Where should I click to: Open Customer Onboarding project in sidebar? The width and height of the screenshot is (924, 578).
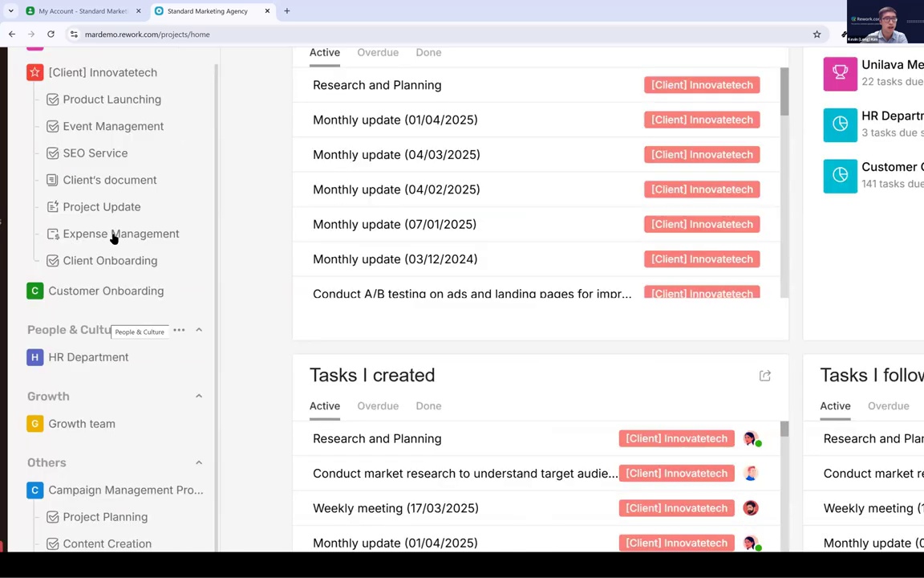tap(106, 291)
